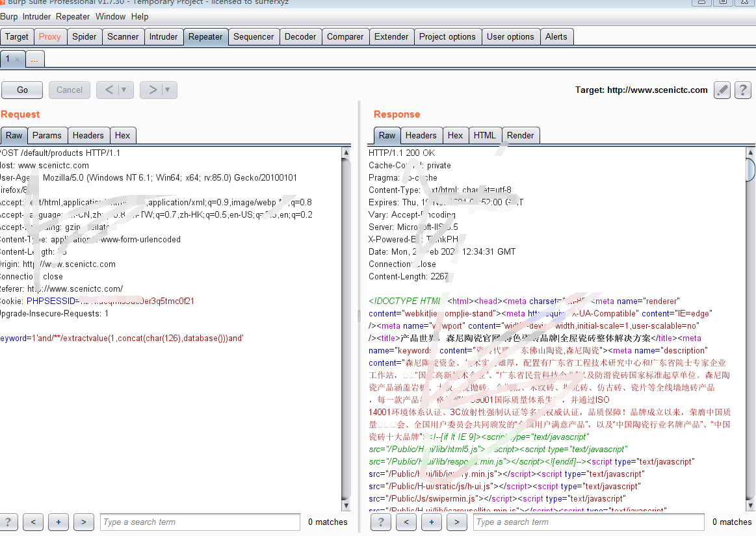Screen dimensions: 756x536
Task: Select response Hex view tab
Action: click(x=455, y=135)
